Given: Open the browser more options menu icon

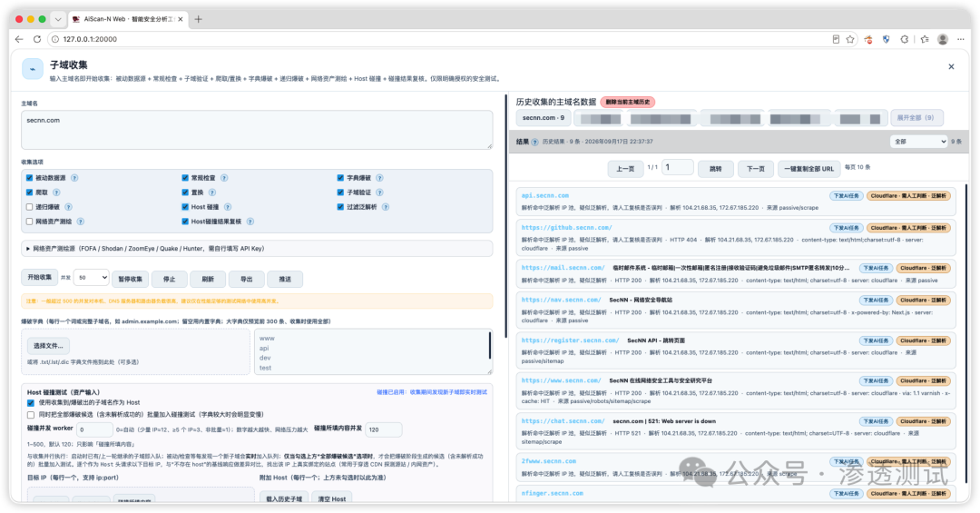Looking at the screenshot, I should click(961, 39).
